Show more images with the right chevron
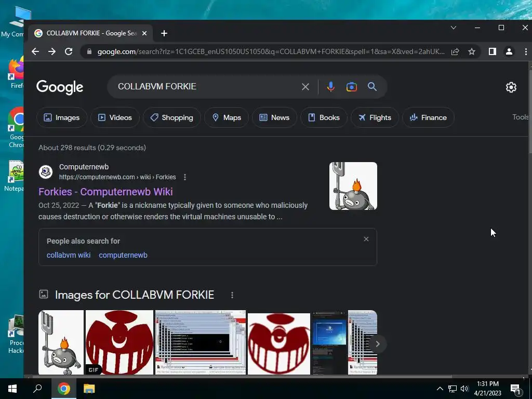Screen dimensions: 532x399 point(377,344)
